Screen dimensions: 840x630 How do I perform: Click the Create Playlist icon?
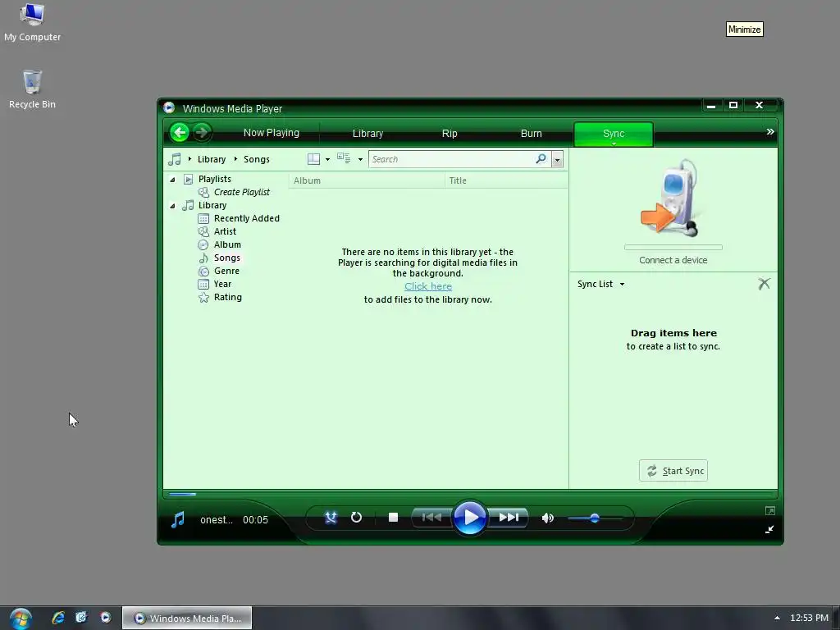(x=203, y=192)
